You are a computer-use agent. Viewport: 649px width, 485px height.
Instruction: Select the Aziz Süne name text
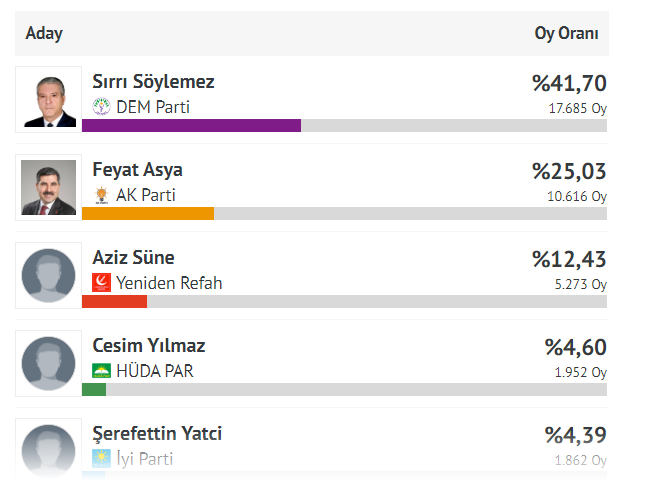(133, 258)
